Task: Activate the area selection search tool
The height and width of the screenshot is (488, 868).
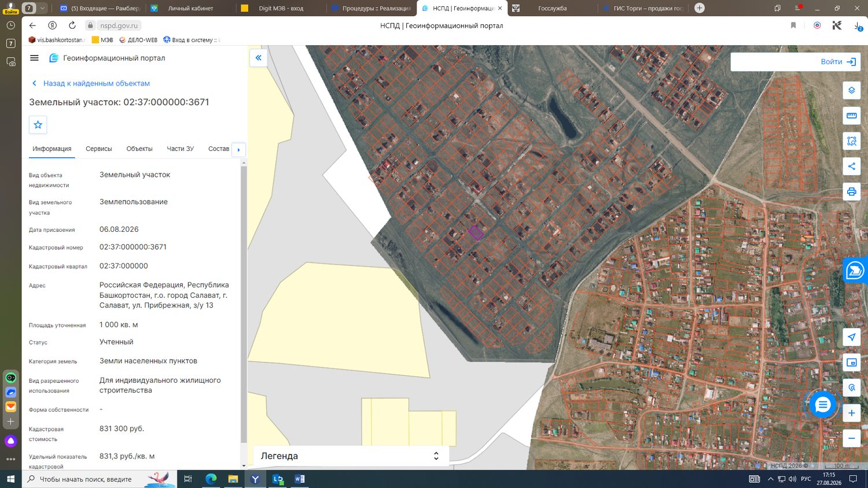Action: click(851, 141)
